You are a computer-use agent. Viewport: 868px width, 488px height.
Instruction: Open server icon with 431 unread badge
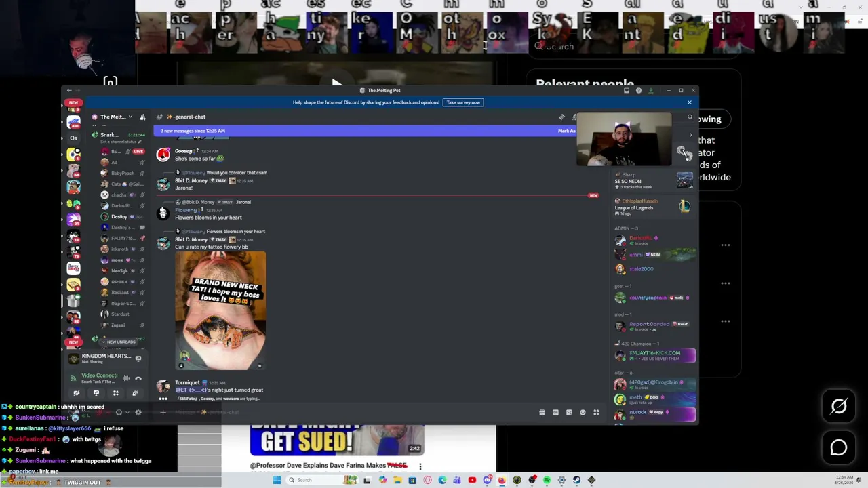click(73, 122)
